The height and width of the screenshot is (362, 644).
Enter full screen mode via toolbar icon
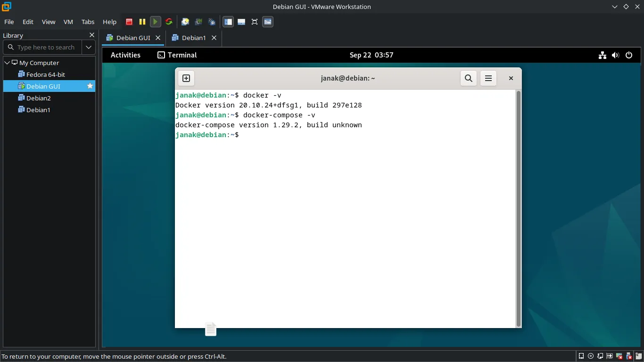click(255, 22)
